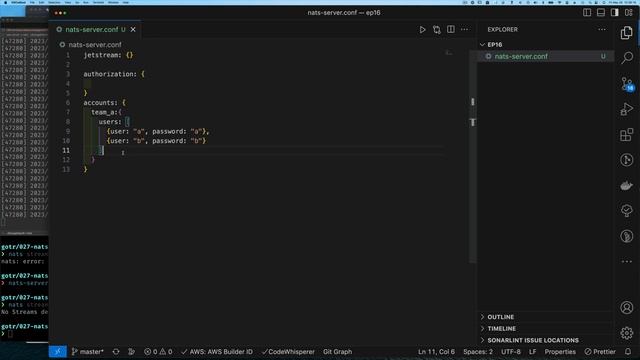Click the accounts line in the editor
Viewport: 640px width, 360px height.
tap(104, 102)
